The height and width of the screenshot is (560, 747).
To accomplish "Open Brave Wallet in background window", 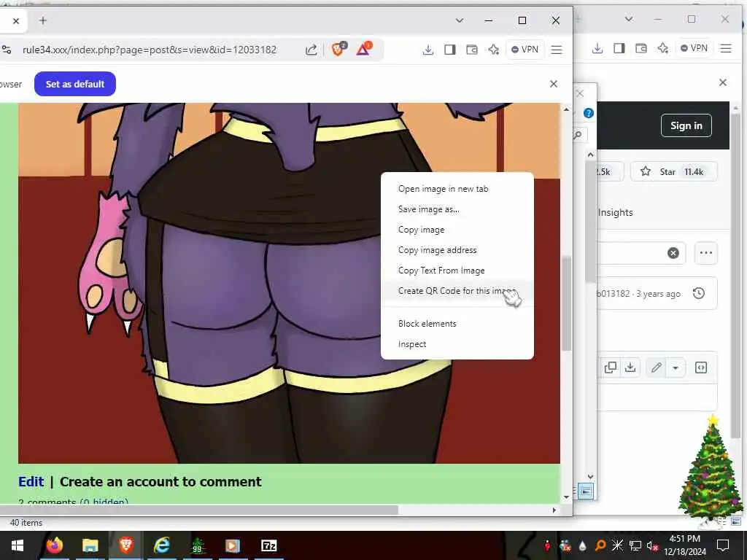I will [x=641, y=48].
